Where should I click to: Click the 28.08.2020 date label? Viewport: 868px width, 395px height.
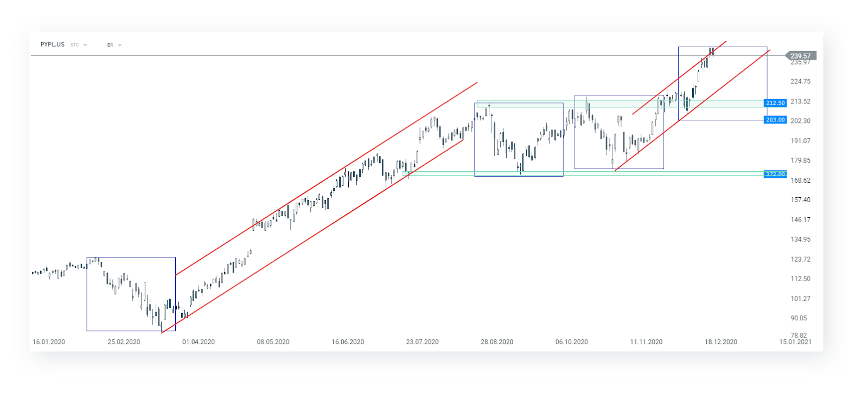[497, 342]
